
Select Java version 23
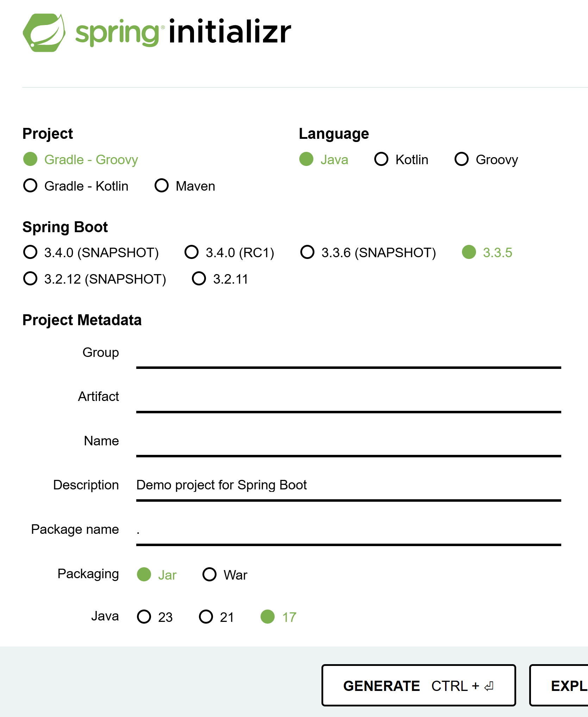tap(144, 617)
